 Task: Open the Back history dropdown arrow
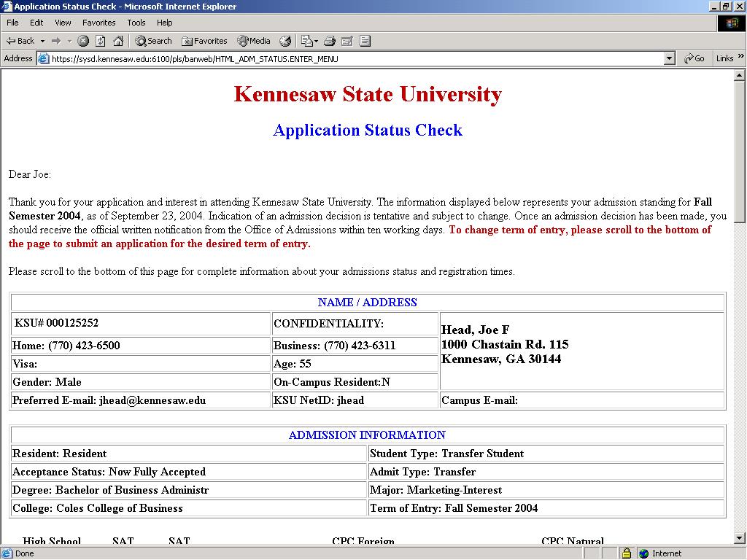(42, 41)
